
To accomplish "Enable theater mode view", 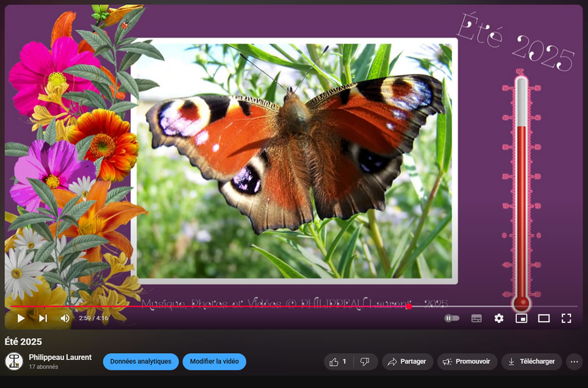I will pos(544,318).
